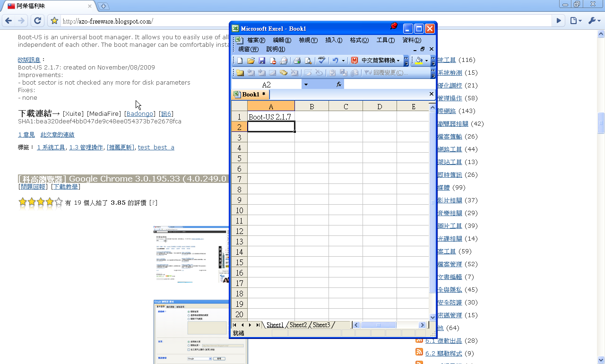605x364 pixels.
Task: Click the Chrome address bar URL
Action: [108, 21]
